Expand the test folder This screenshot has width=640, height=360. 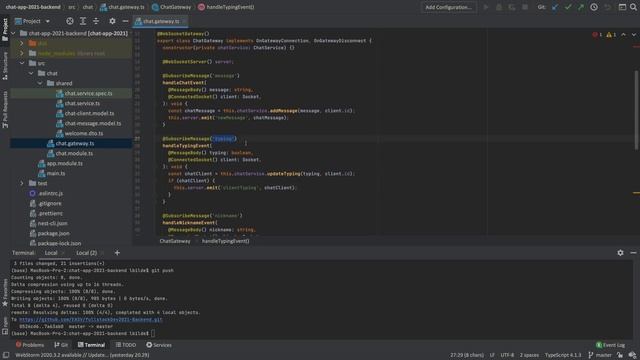[22, 183]
